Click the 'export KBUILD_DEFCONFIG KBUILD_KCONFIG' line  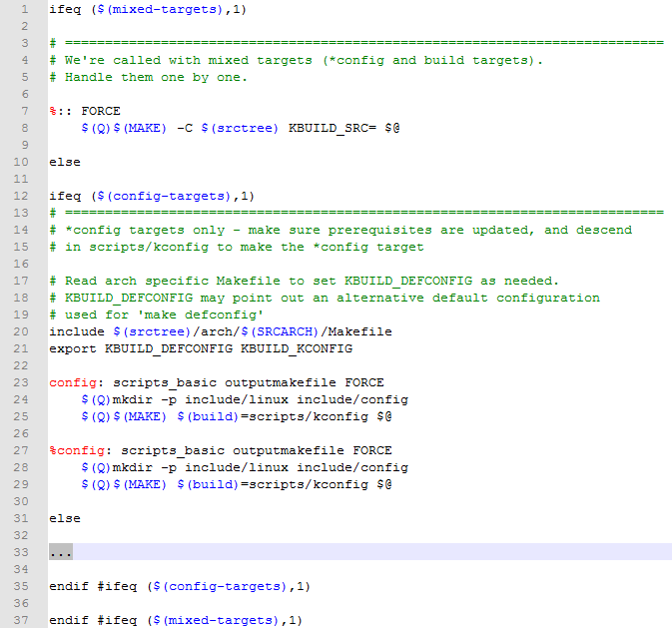(201, 348)
